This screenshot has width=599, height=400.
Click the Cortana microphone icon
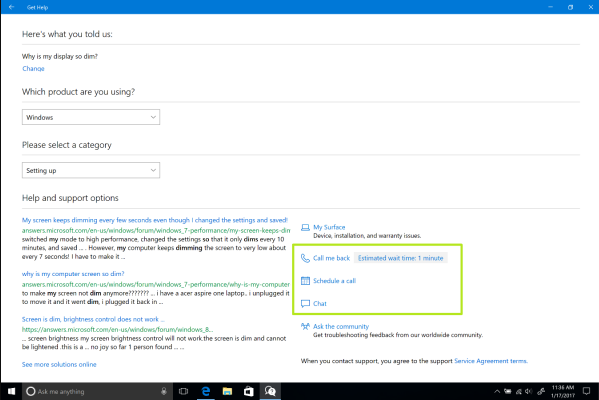[164, 391]
